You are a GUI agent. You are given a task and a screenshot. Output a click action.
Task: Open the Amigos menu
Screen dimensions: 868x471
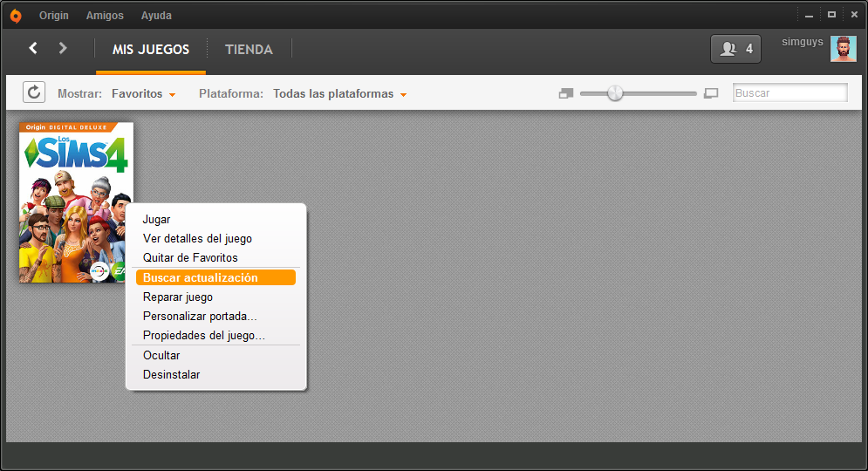pyautogui.click(x=105, y=16)
